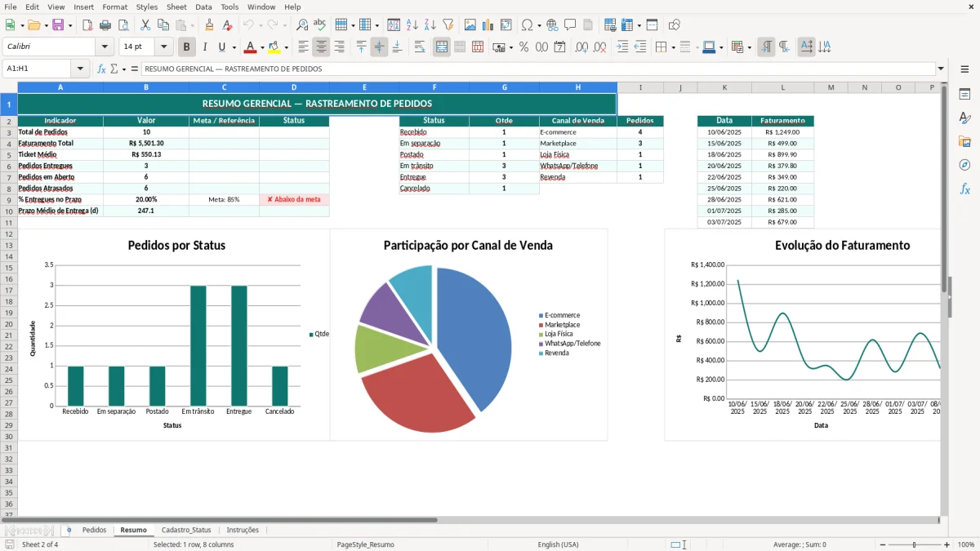980x551 pixels.
Task: Insert an image using toolbar icon
Action: tap(470, 25)
